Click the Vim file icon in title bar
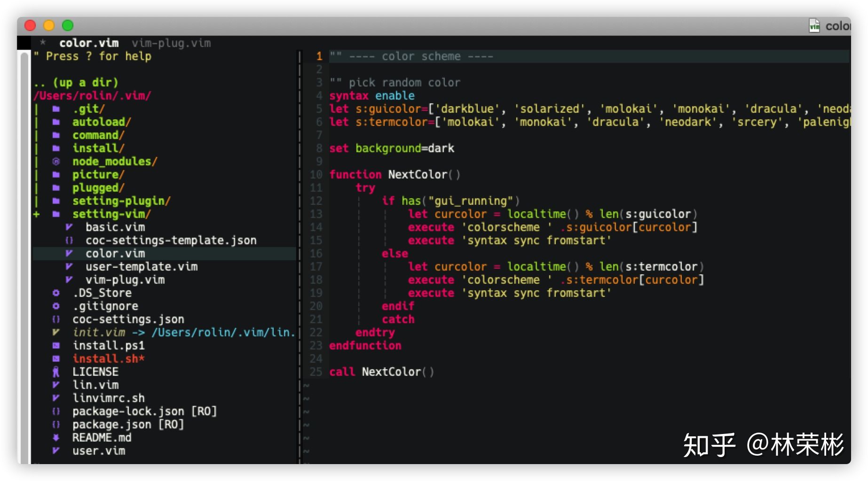Viewport: 868px width, 481px height. pos(814,26)
